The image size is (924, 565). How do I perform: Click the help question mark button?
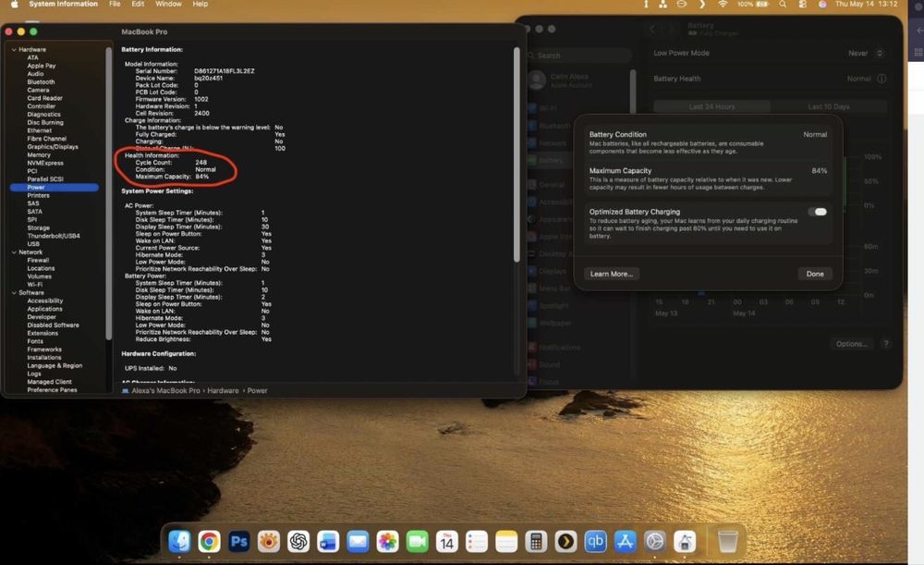coord(886,344)
